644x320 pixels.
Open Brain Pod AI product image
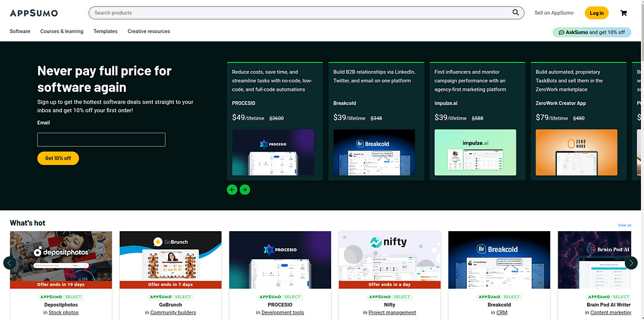tap(594, 260)
